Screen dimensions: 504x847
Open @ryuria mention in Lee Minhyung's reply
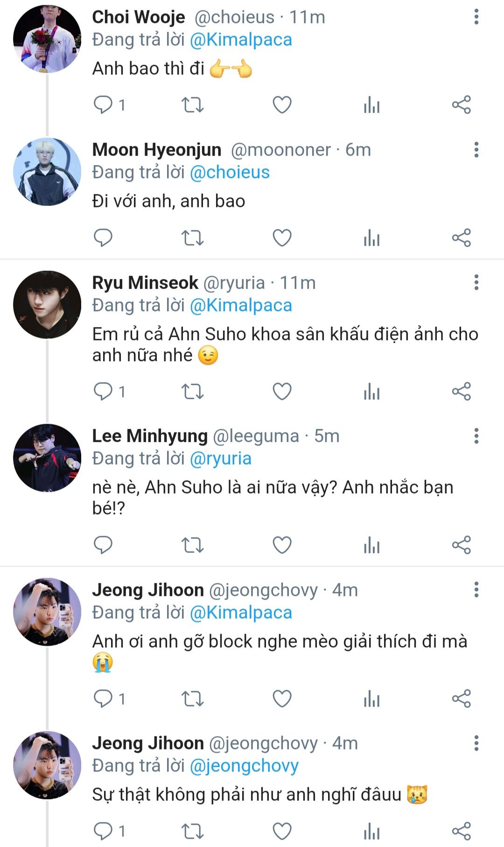coord(220,459)
